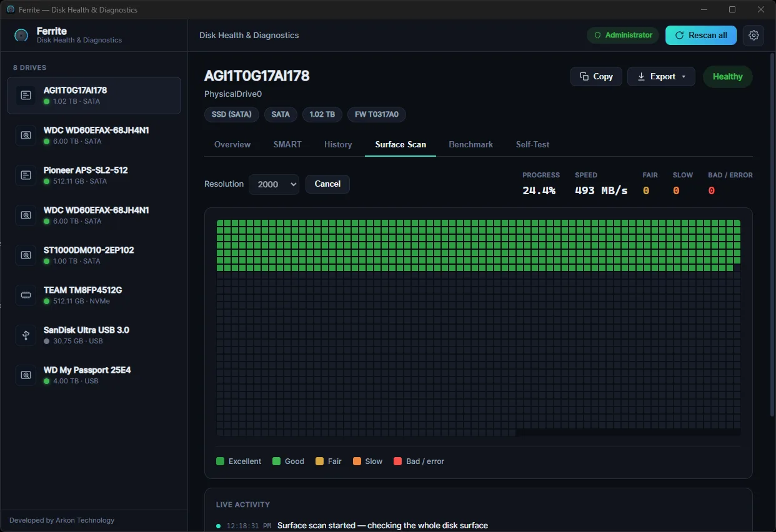
Task: Open settings via the gear icon
Action: 754,36
